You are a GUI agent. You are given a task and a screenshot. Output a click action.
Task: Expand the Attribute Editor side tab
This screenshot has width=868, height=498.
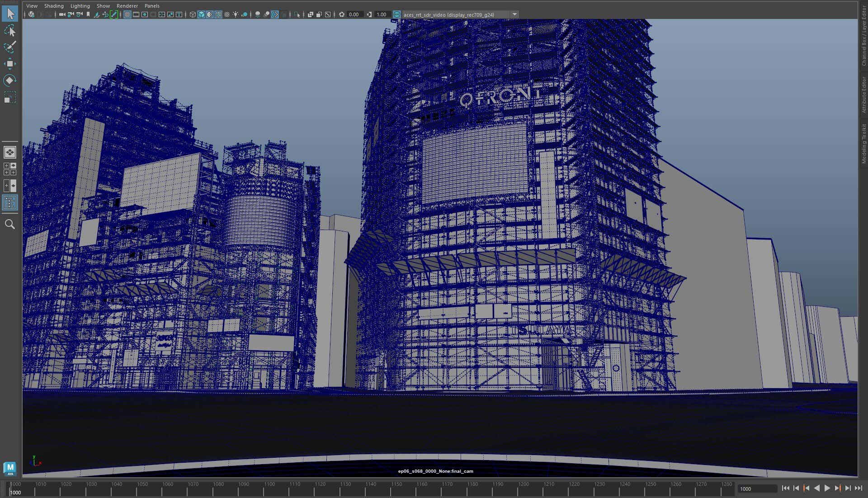pyautogui.click(x=863, y=95)
